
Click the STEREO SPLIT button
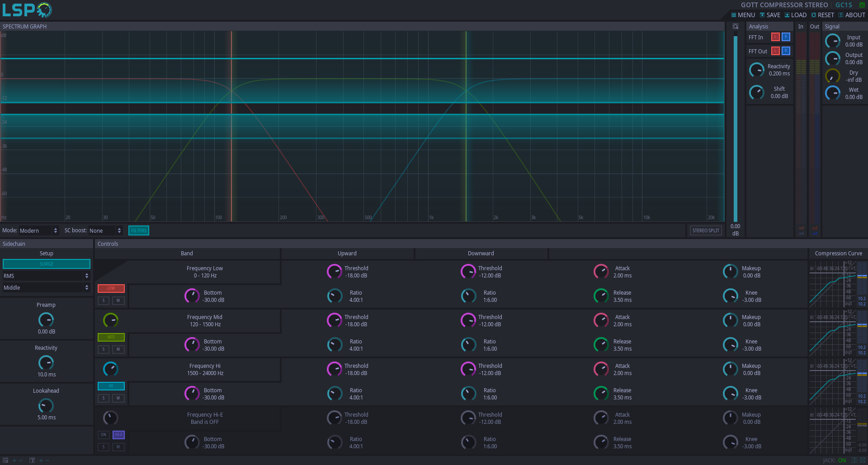pyautogui.click(x=706, y=230)
